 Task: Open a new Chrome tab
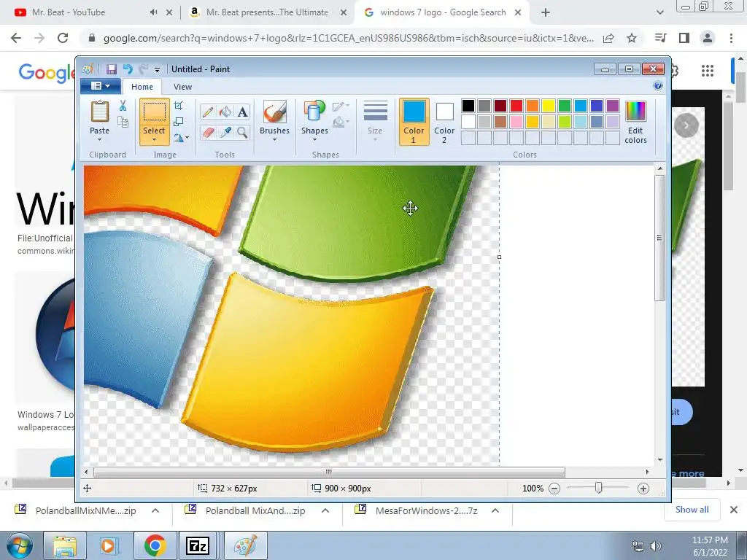[546, 13]
